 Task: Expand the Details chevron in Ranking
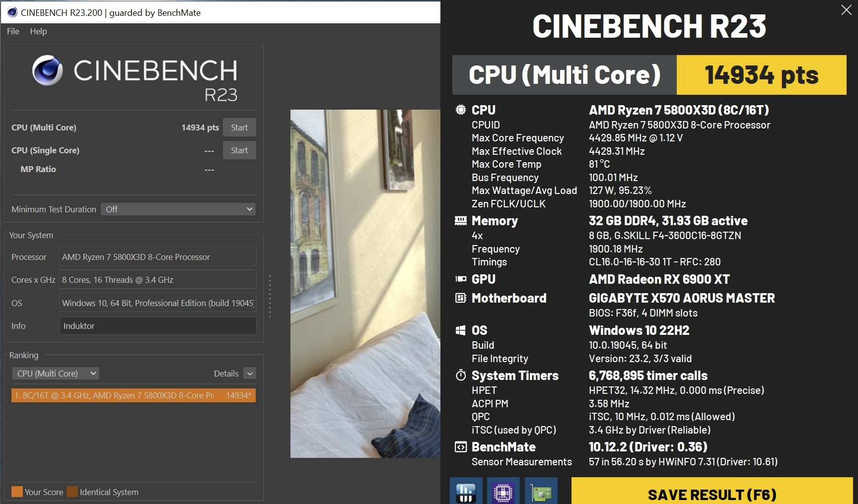pyautogui.click(x=250, y=374)
